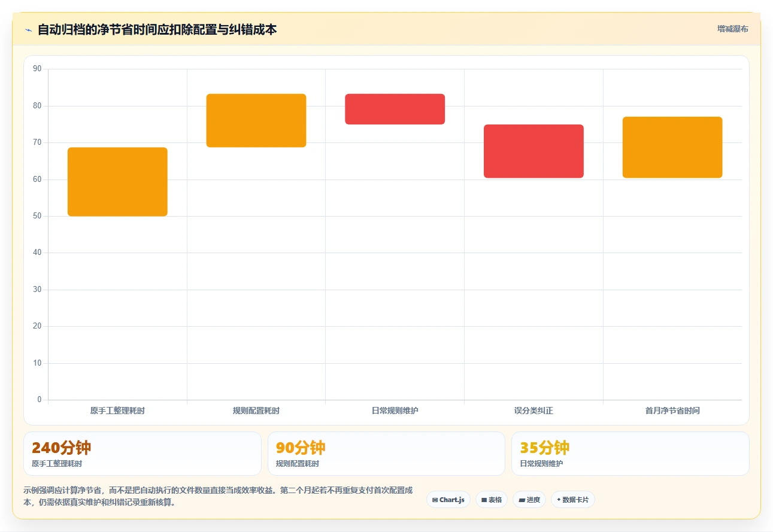773x532 pixels.
Task: Click the red 误分类纠正 bar
Action: tap(533, 151)
